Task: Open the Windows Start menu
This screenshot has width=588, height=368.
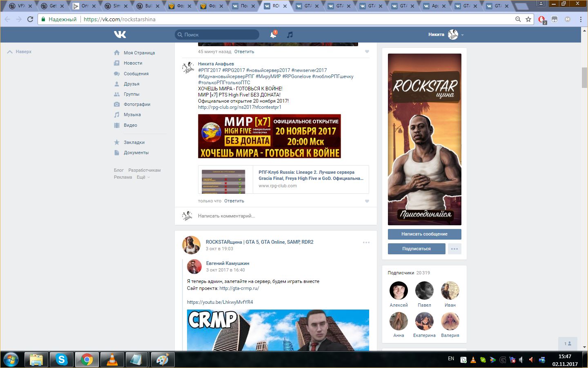Action: point(11,359)
